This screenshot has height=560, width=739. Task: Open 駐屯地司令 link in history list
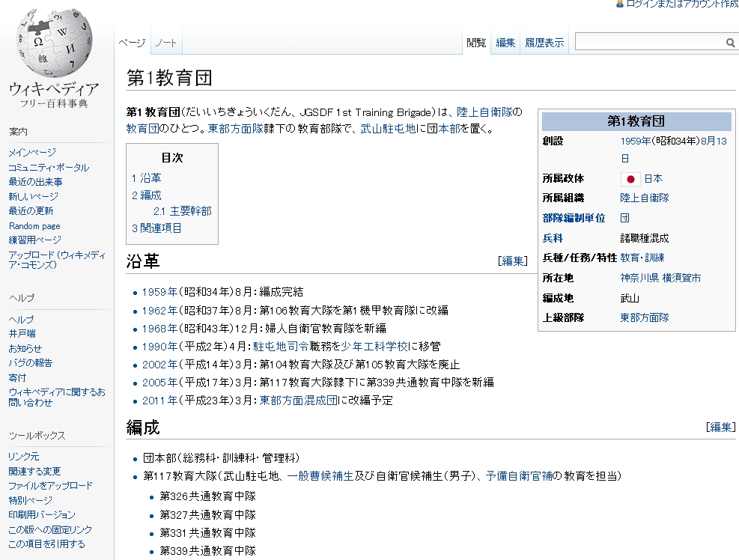tap(281, 347)
